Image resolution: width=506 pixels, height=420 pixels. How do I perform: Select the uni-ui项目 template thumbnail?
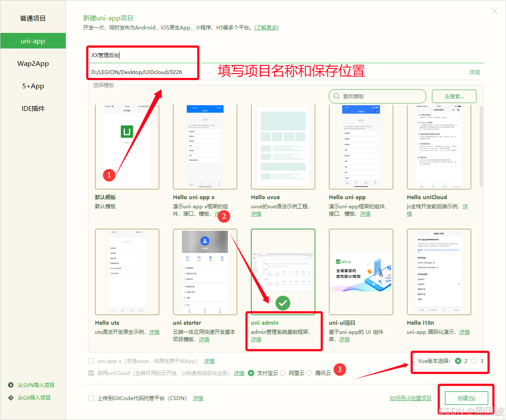tap(361, 272)
